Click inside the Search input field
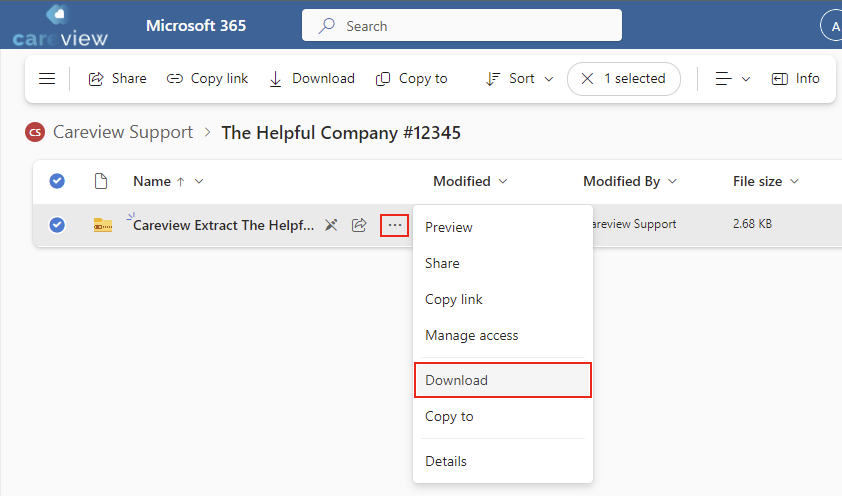This screenshot has height=496, width=842. [462, 25]
